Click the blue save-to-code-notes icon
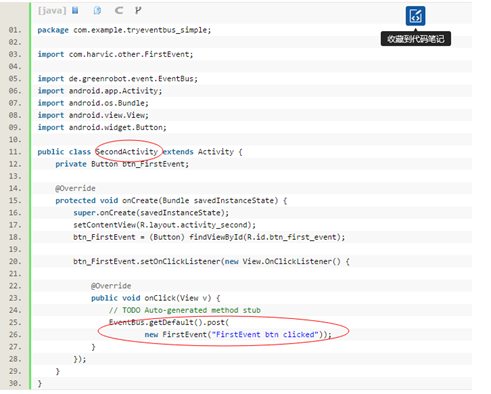This screenshot has height=394, width=491. [x=415, y=16]
